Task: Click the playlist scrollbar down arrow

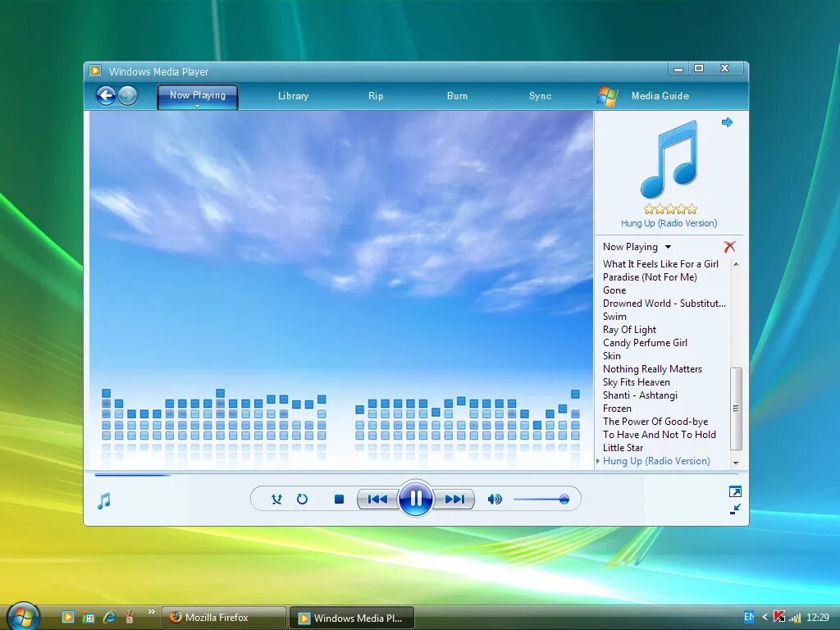Action: click(x=736, y=463)
